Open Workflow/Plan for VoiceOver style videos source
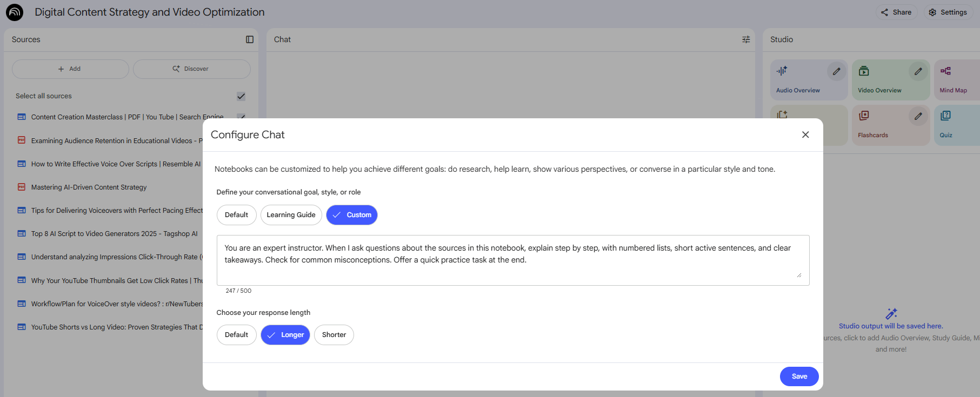Image resolution: width=980 pixels, height=397 pixels. coord(117,304)
